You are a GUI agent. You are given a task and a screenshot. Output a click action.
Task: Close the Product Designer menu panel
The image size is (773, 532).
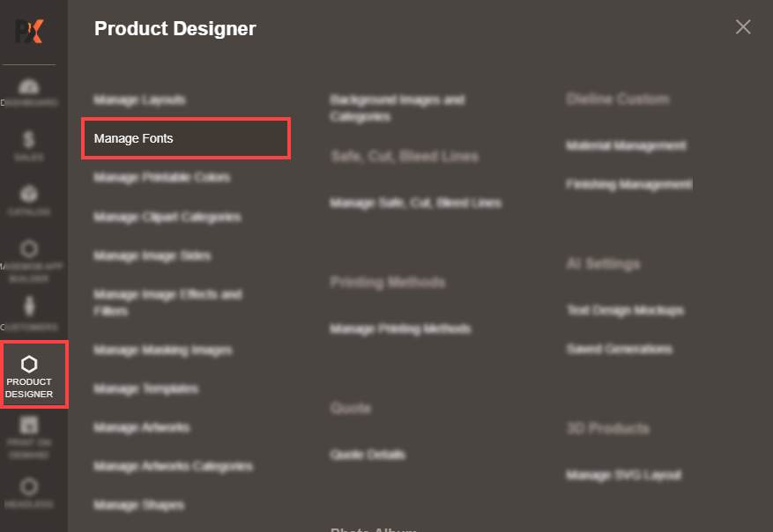click(x=743, y=27)
